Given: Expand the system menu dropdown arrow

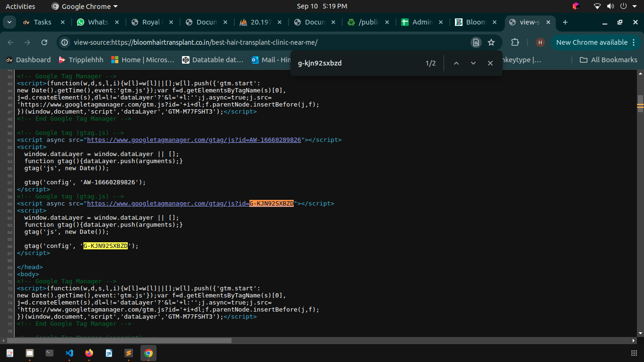Looking at the screenshot, I should pyautogui.click(x=635, y=6).
